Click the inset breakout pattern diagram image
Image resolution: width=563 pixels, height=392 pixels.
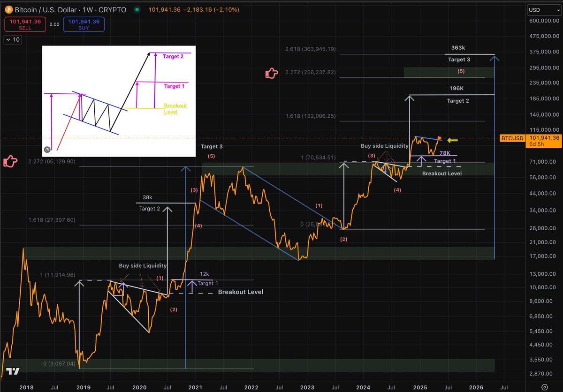click(x=119, y=100)
